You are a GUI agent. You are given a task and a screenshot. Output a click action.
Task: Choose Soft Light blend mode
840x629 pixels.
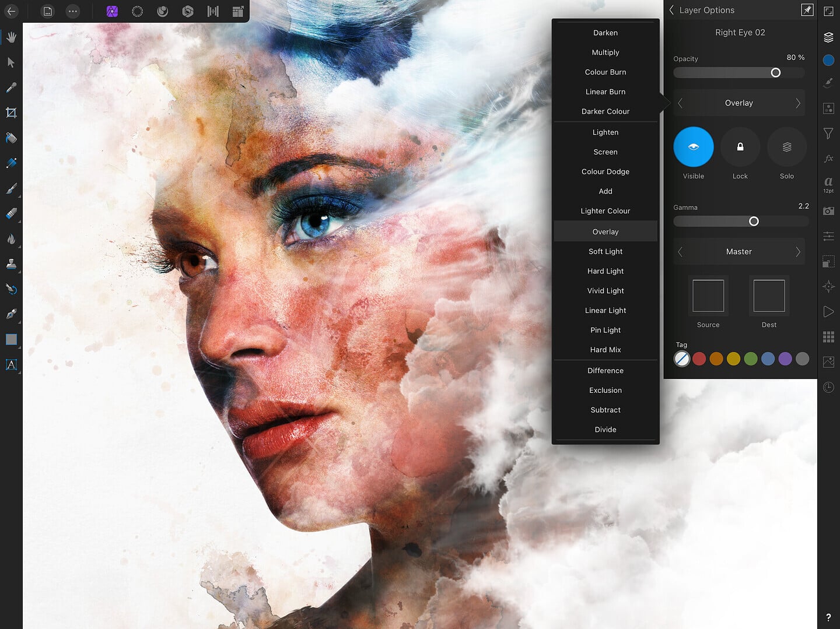(605, 251)
